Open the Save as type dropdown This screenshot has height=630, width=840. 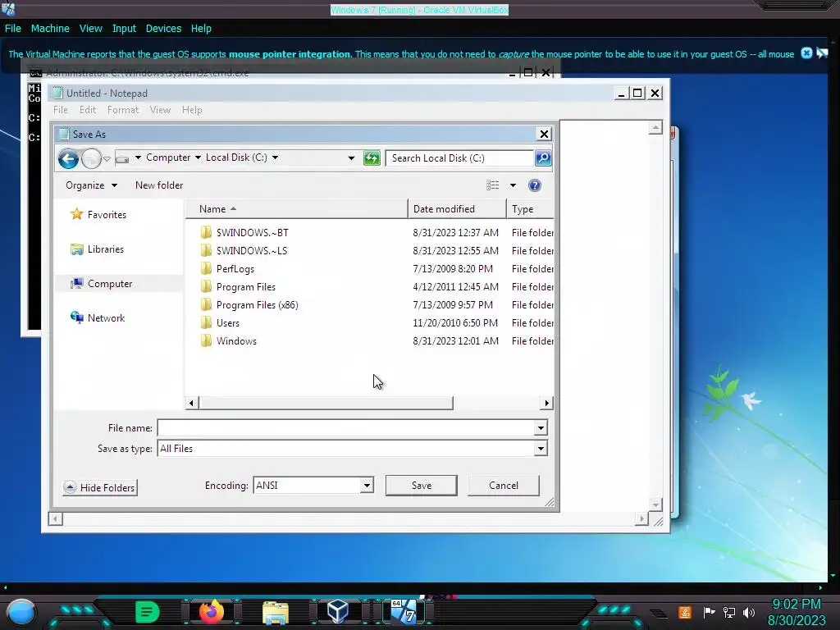[x=541, y=449]
